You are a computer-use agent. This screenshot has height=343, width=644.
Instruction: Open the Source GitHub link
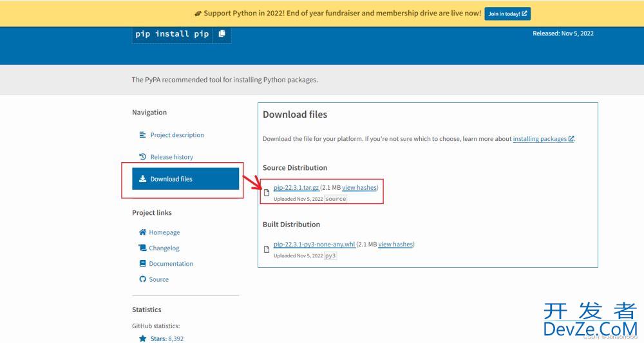tap(158, 279)
